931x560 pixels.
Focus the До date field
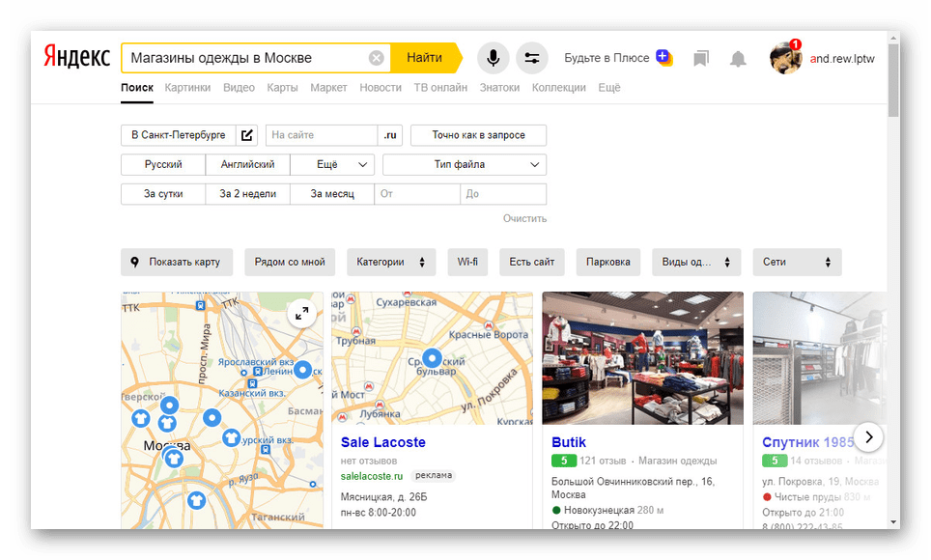503,194
